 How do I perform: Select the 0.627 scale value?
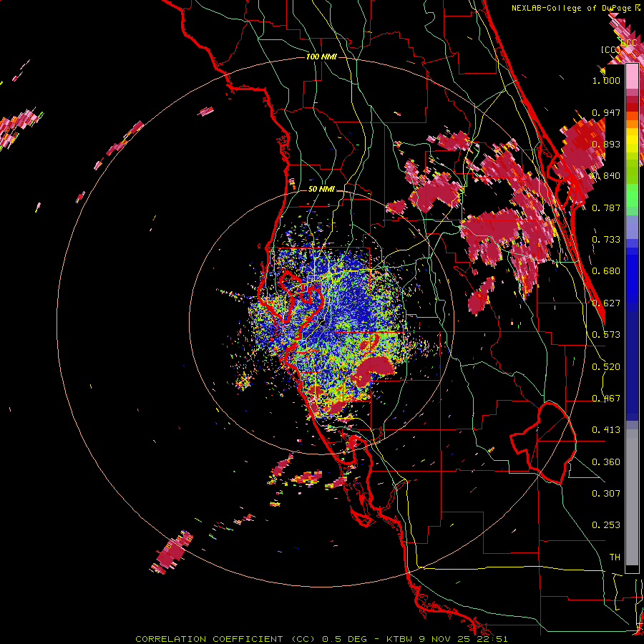[606, 303]
